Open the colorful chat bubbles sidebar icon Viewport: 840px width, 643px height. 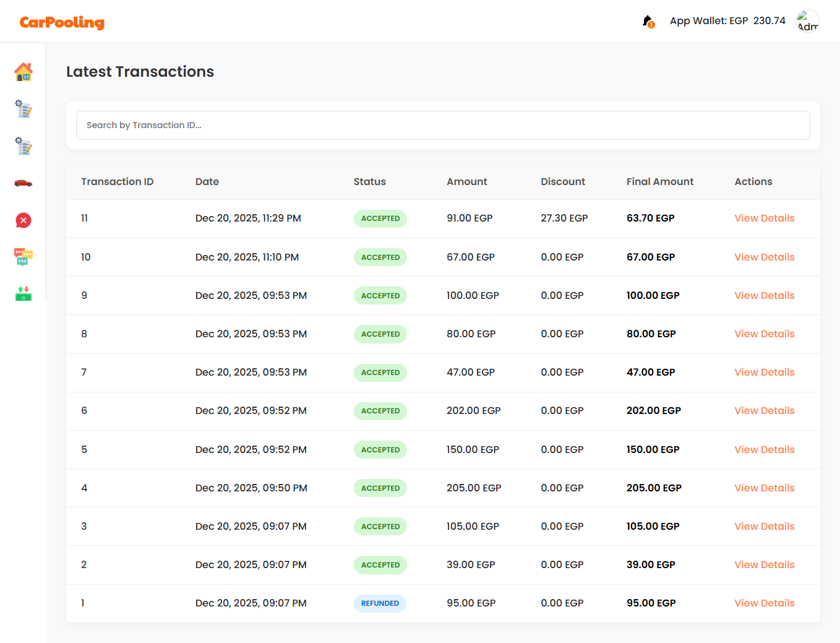(x=24, y=257)
